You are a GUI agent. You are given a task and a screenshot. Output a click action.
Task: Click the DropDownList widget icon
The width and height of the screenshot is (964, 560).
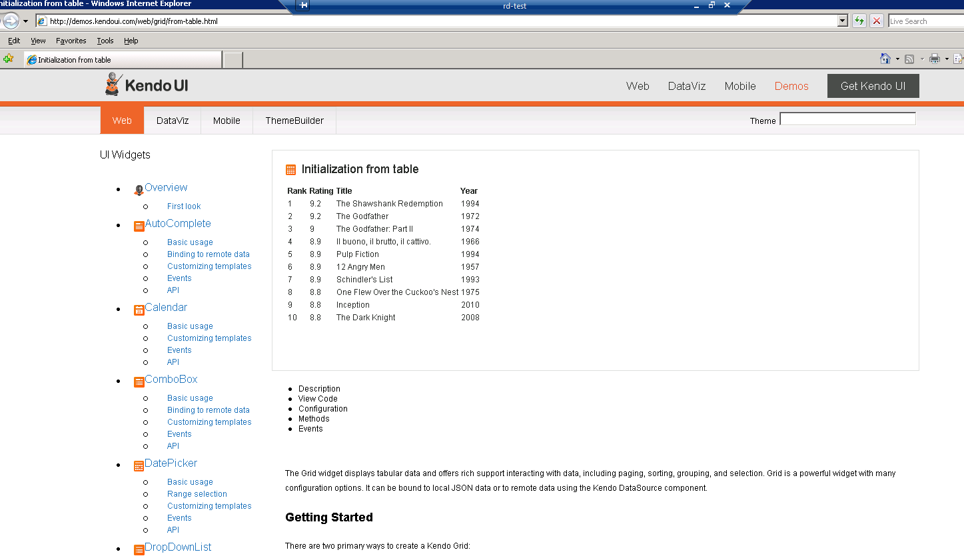point(139,550)
